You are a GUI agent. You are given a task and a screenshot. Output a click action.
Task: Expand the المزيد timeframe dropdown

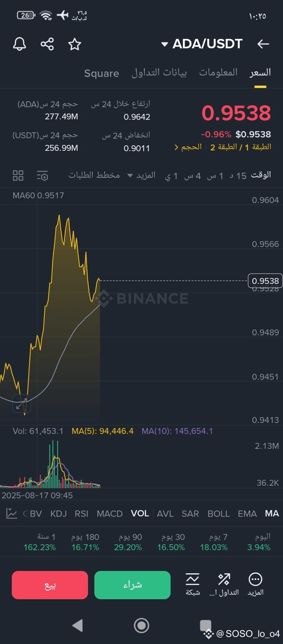tap(141, 175)
